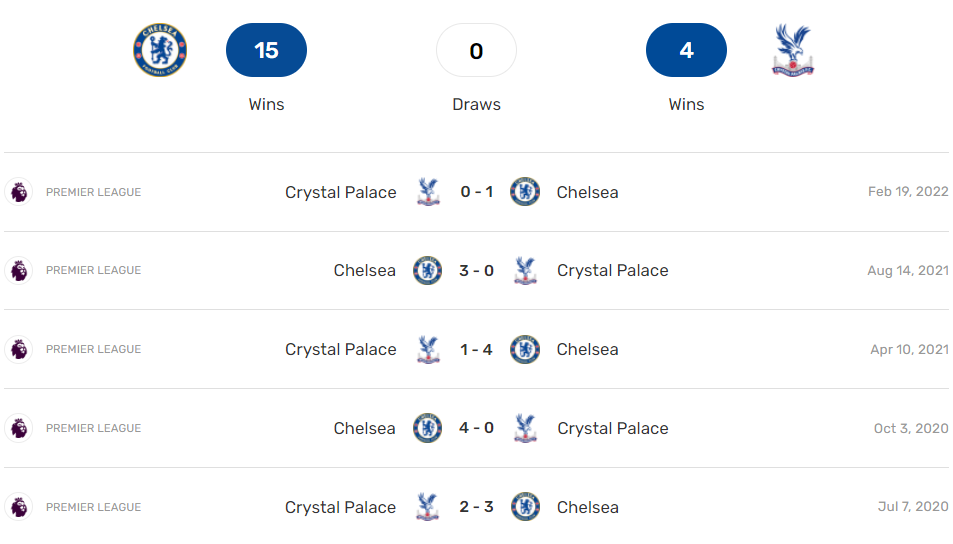
Task: Click Crystal Palace crest in Feb 19, 2022 match
Action: click(428, 192)
